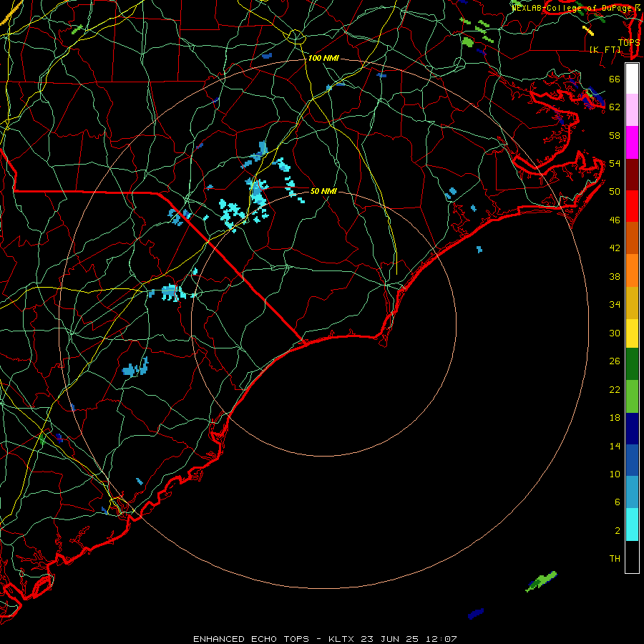The image size is (644, 644).
Task: Click the "TOPS" legend heading
Action: (x=629, y=42)
